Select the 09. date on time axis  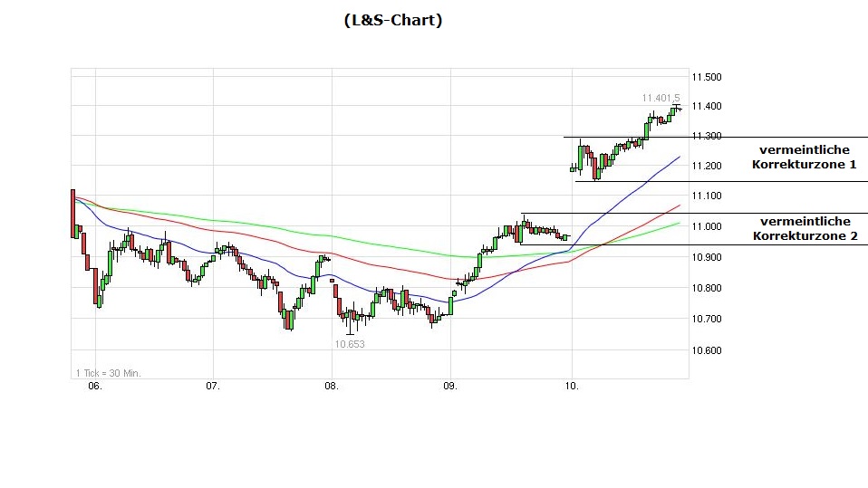[451, 386]
